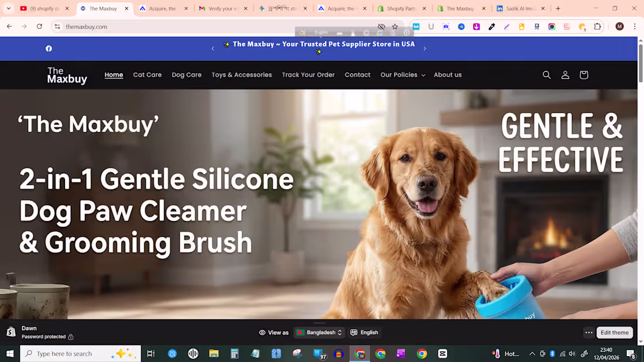Open the store search icon
Image resolution: width=644 pixels, height=362 pixels.
coord(547,75)
